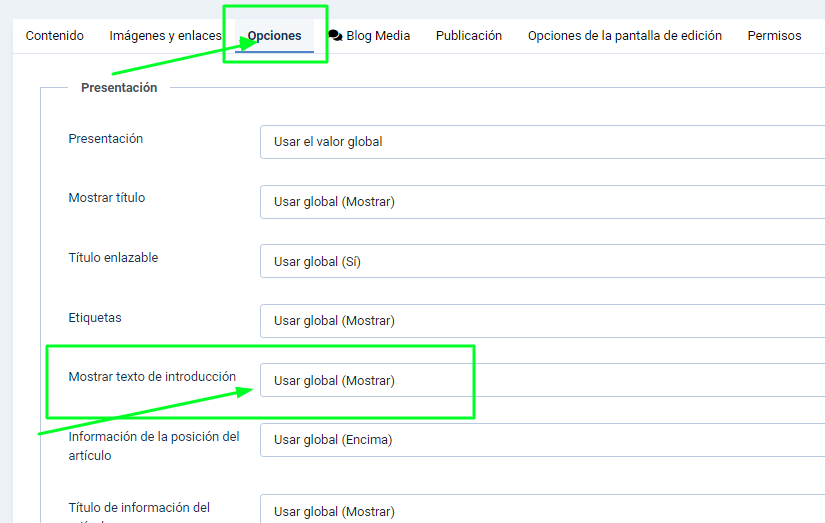
Task: Click the 'Mostrar título' field label
Action: click(x=107, y=198)
